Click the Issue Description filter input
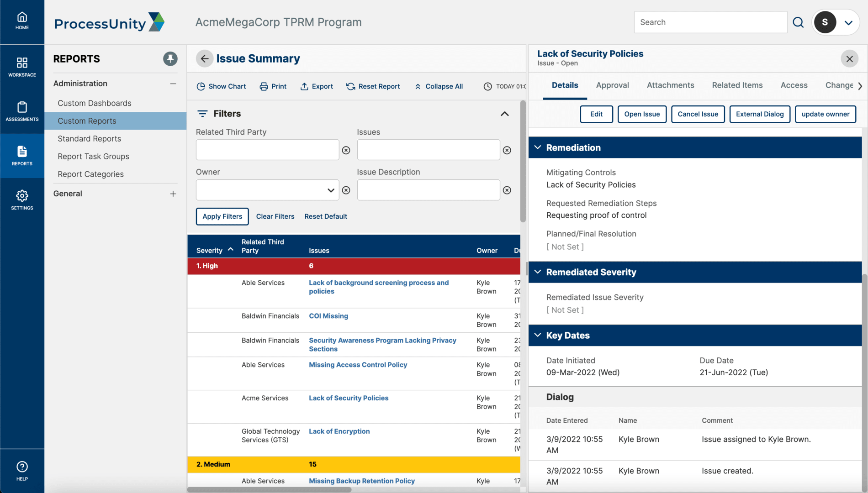This screenshot has height=493, width=868. [x=428, y=190]
